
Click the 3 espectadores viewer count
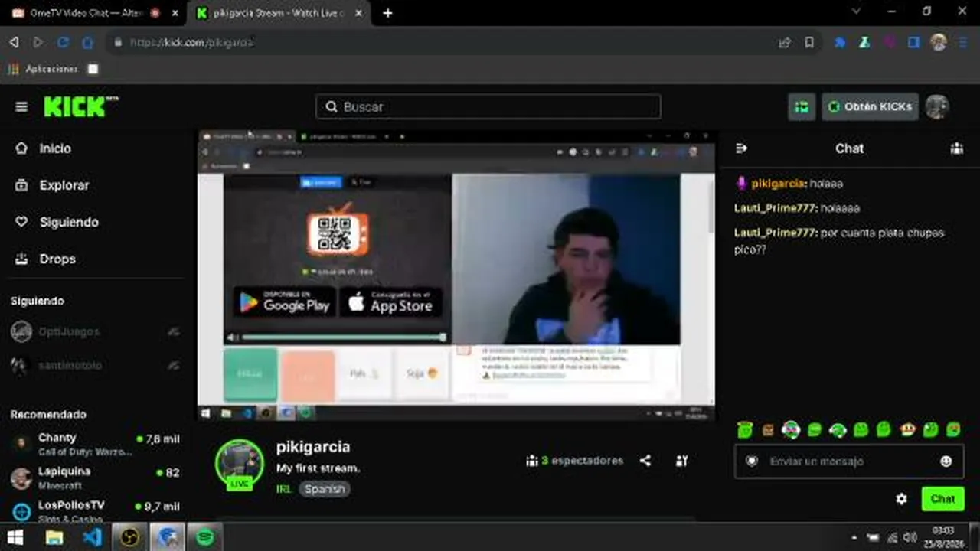tap(574, 461)
